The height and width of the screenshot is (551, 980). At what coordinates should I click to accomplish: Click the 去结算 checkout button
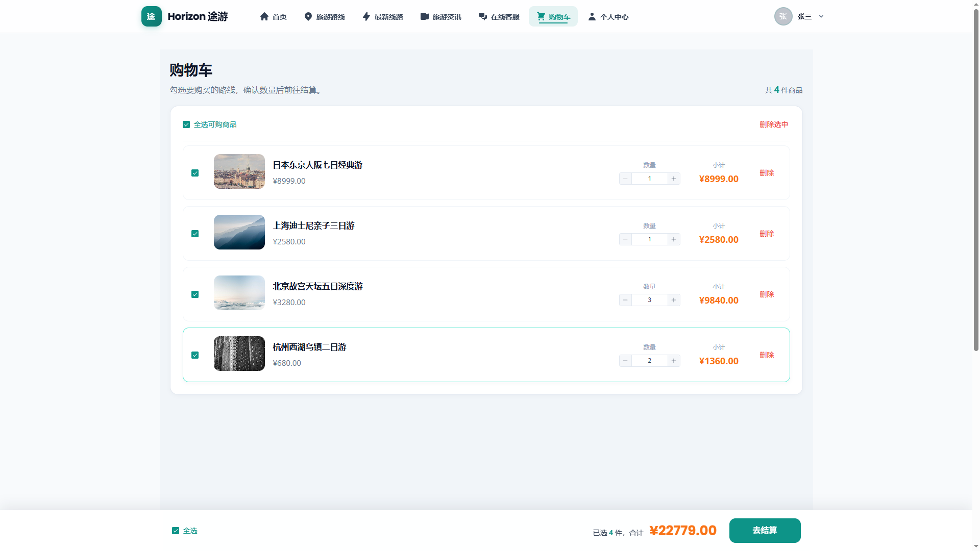click(x=765, y=531)
